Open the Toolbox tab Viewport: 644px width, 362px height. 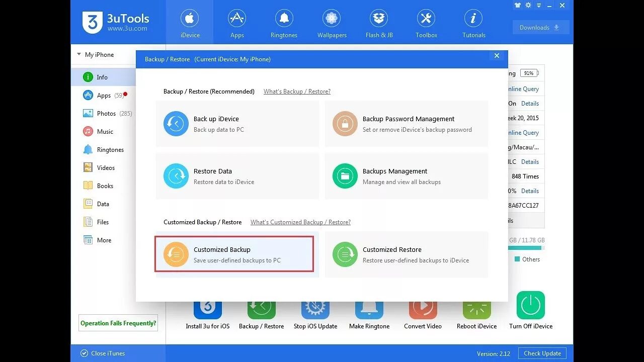point(426,23)
